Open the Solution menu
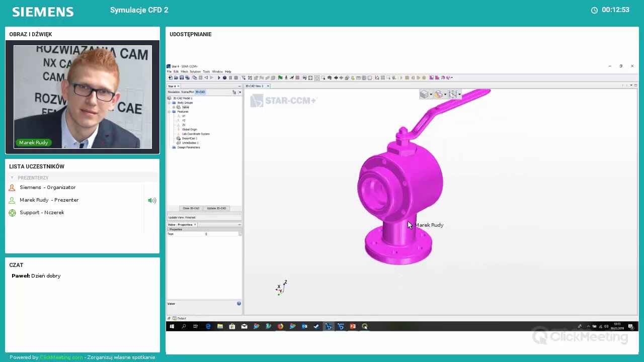 pyautogui.click(x=195, y=71)
